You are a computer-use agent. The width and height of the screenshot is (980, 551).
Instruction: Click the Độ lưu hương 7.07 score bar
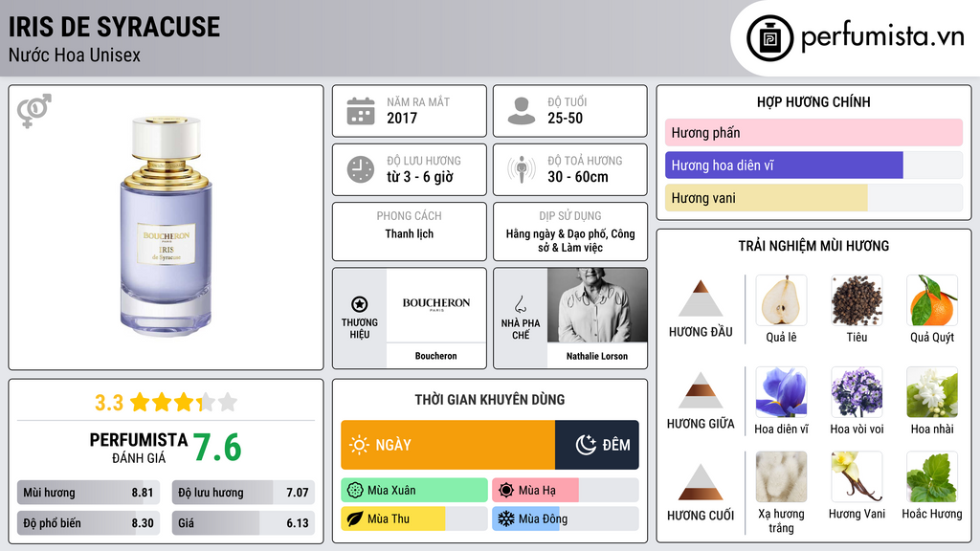click(243, 493)
